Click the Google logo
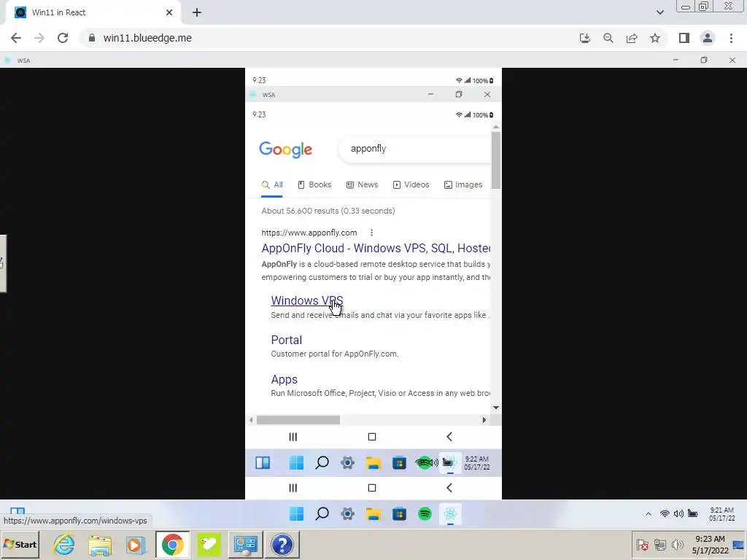This screenshot has width=747, height=560. 286,149
